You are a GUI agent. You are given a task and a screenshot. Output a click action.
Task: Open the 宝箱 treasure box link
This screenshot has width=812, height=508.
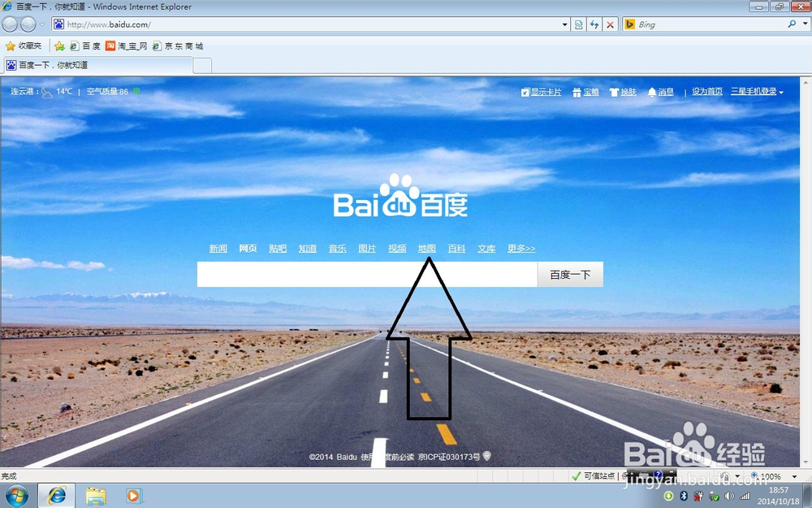pyautogui.click(x=585, y=92)
